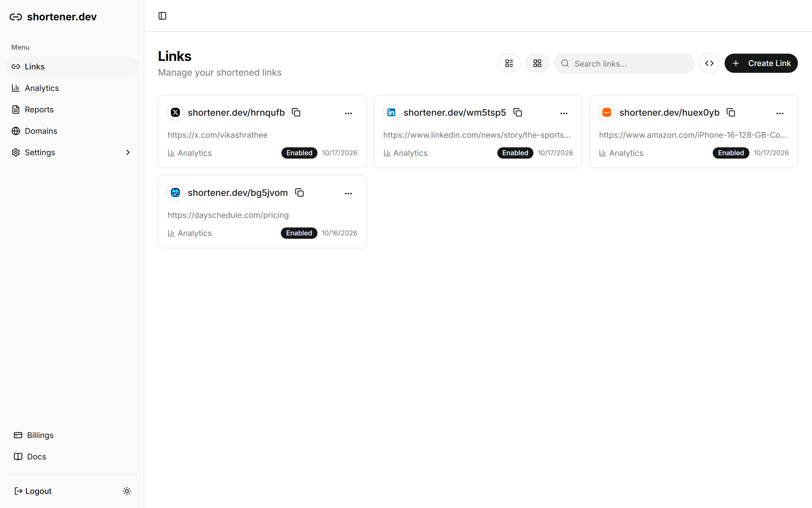
Task: Copy shortener.dev/bg5jvom link
Action: point(299,192)
